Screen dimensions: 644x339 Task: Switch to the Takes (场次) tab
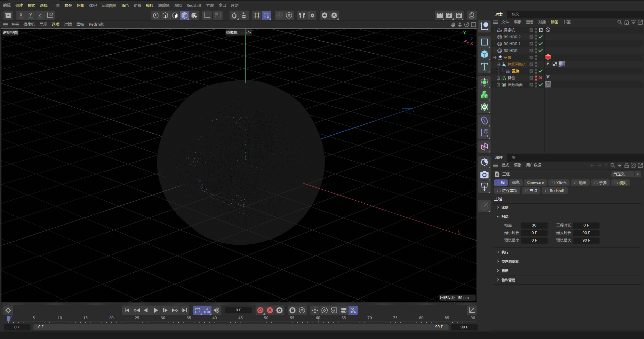(x=515, y=14)
